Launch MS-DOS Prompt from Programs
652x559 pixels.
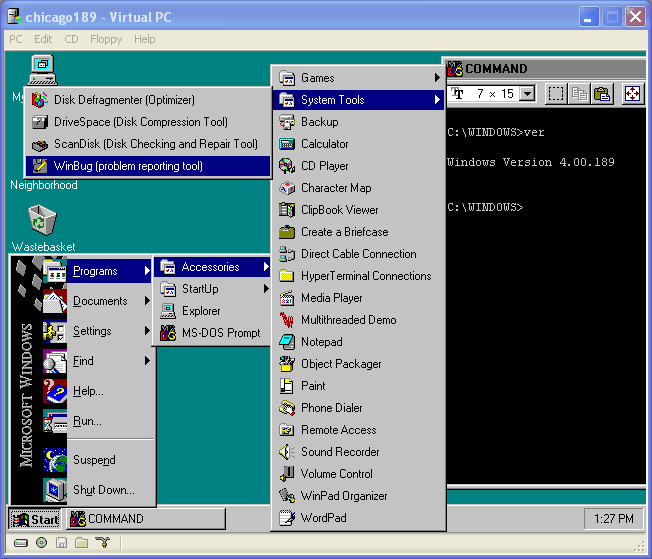pyautogui.click(x=212, y=333)
